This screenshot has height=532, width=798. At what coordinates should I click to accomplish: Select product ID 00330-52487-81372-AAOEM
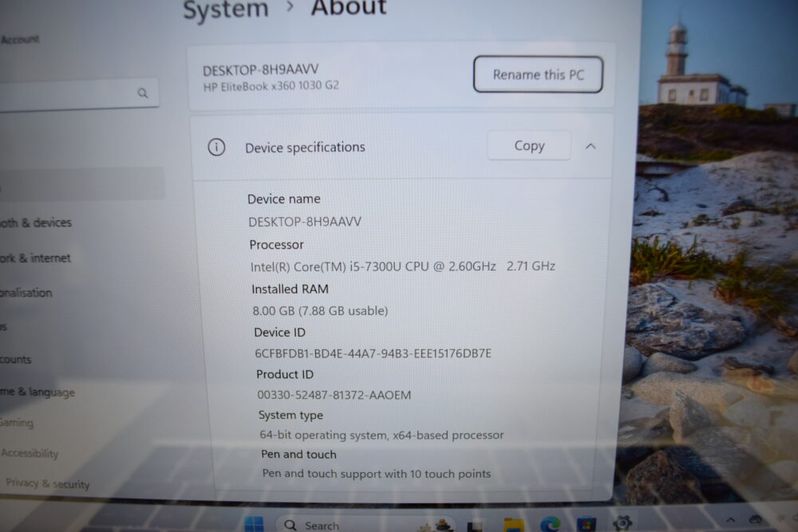334,395
